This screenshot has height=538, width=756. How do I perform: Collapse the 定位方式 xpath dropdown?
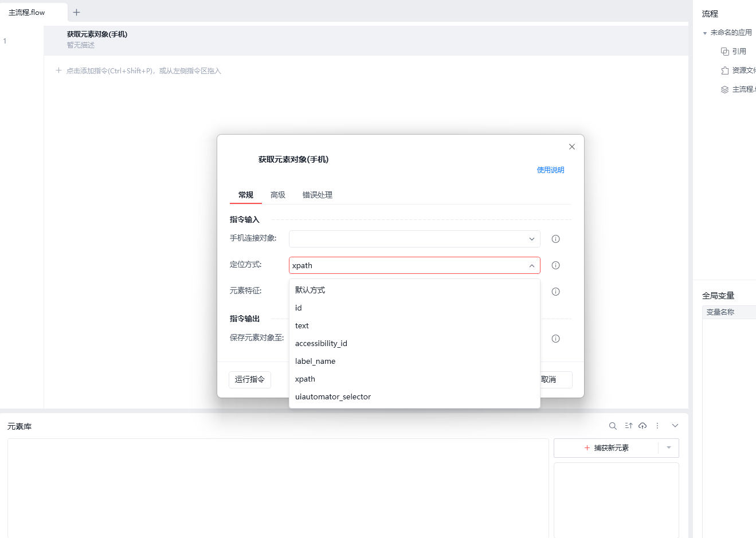(531, 265)
